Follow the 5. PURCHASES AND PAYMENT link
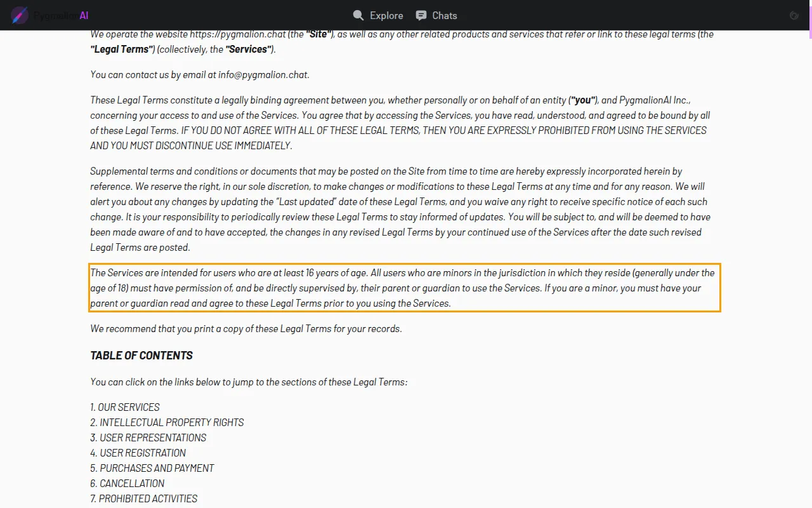The image size is (812, 508). point(152,468)
